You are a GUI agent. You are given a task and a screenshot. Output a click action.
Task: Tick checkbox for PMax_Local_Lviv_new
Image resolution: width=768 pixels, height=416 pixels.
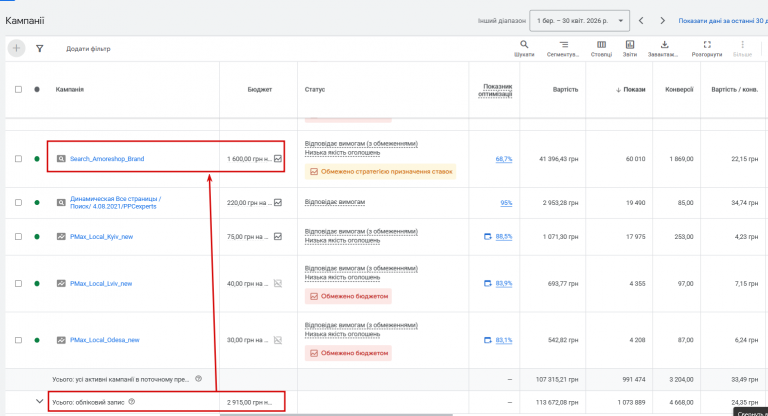pos(18,284)
